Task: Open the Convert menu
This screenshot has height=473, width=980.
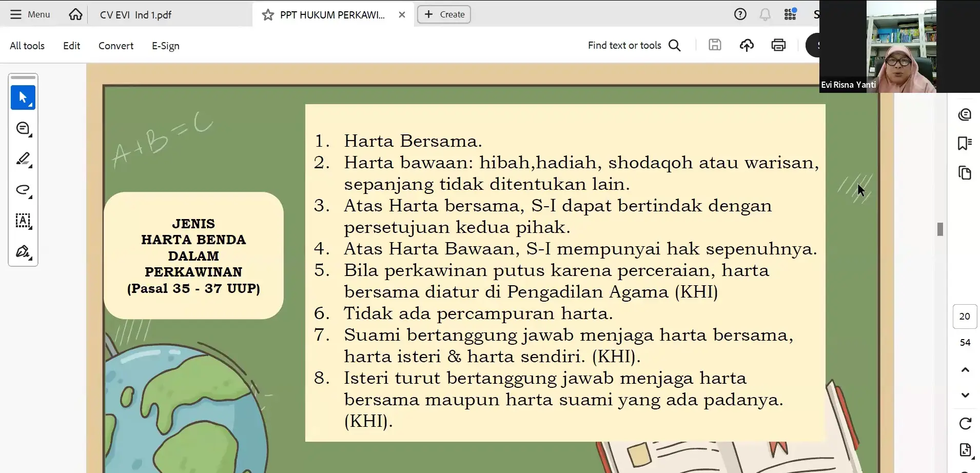Action: [116, 46]
